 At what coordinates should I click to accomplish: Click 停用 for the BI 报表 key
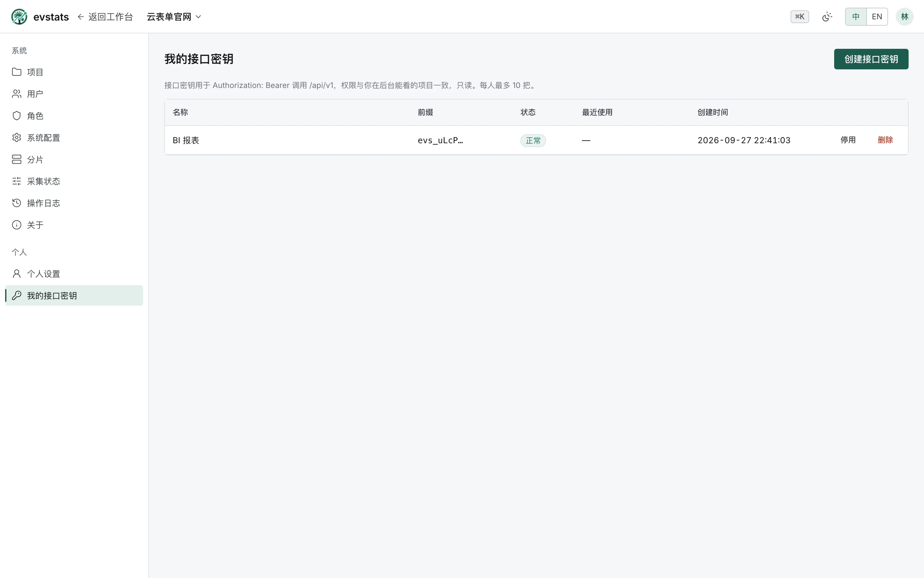pyautogui.click(x=848, y=140)
